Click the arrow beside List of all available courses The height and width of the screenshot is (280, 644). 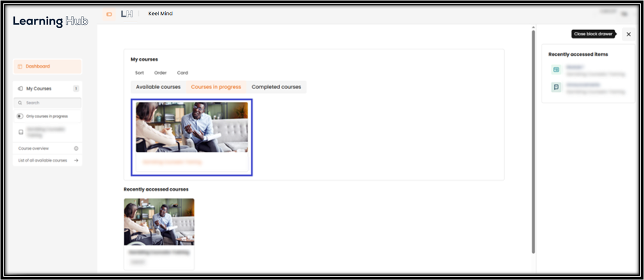76,160
